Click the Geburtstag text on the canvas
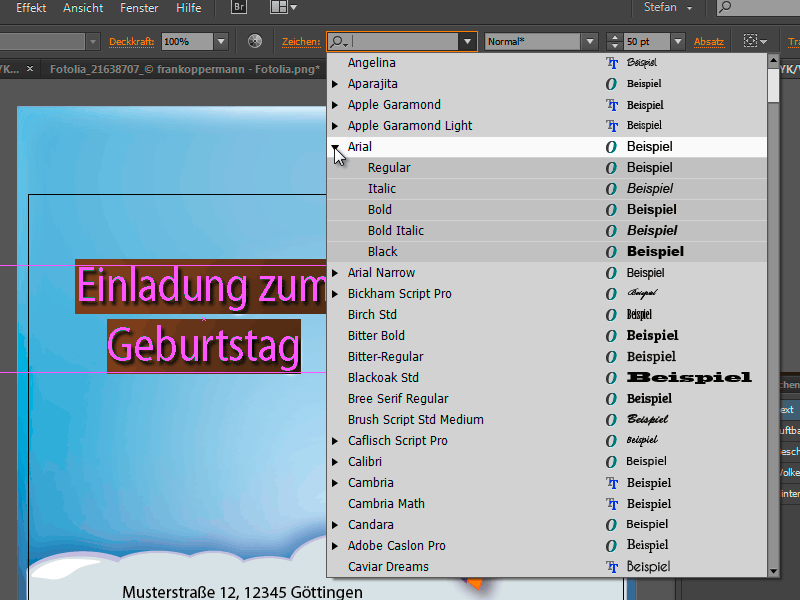This screenshot has width=800, height=600. pyautogui.click(x=204, y=347)
